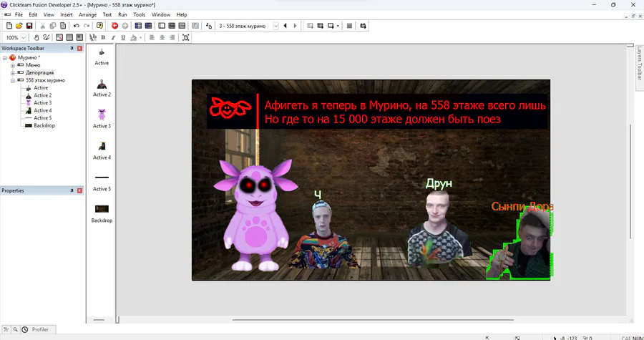Align text to the left
The height and width of the screenshot is (340, 644).
point(152,37)
